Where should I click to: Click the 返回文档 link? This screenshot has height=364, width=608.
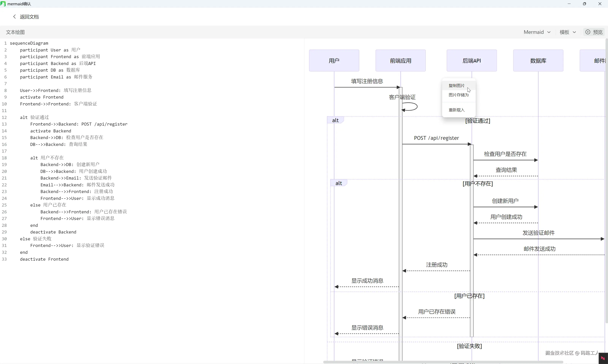pyautogui.click(x=29, y=17)
